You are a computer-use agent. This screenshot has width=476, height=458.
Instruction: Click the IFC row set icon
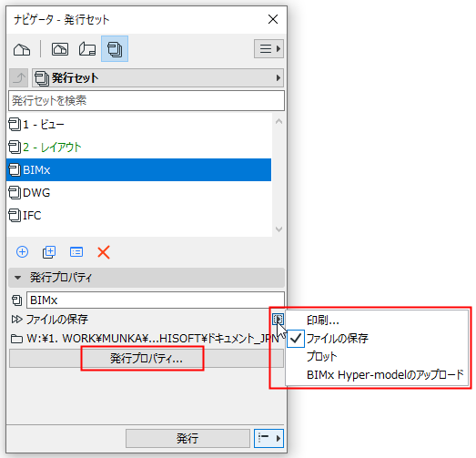tap(15, 215)
